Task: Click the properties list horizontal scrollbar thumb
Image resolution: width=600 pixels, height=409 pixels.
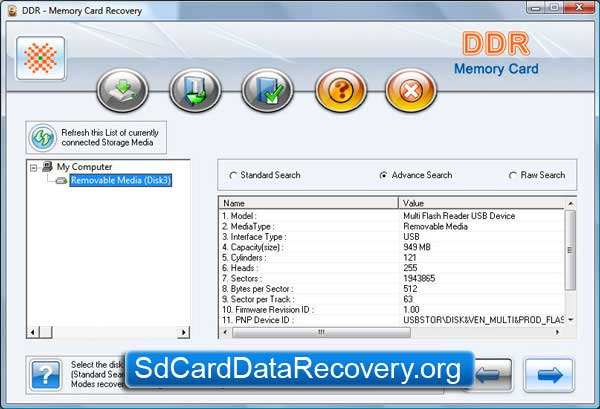Action: [x=321, y=332]
